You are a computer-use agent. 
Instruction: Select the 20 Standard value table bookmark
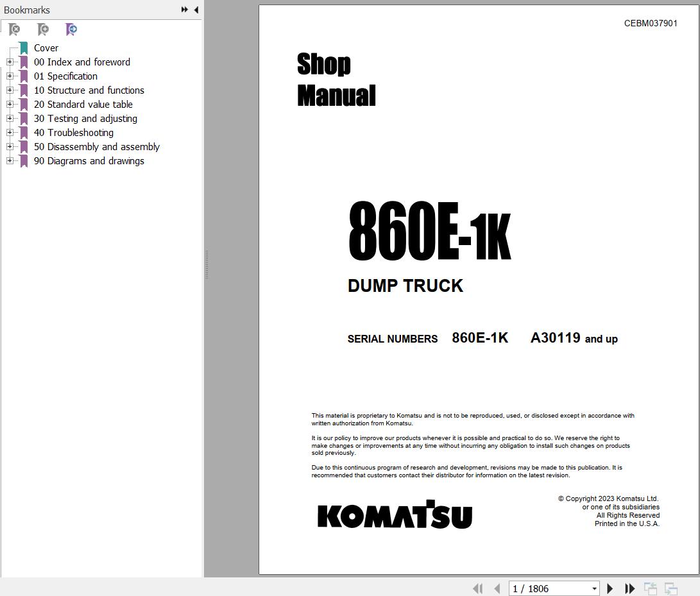(83, 105)
